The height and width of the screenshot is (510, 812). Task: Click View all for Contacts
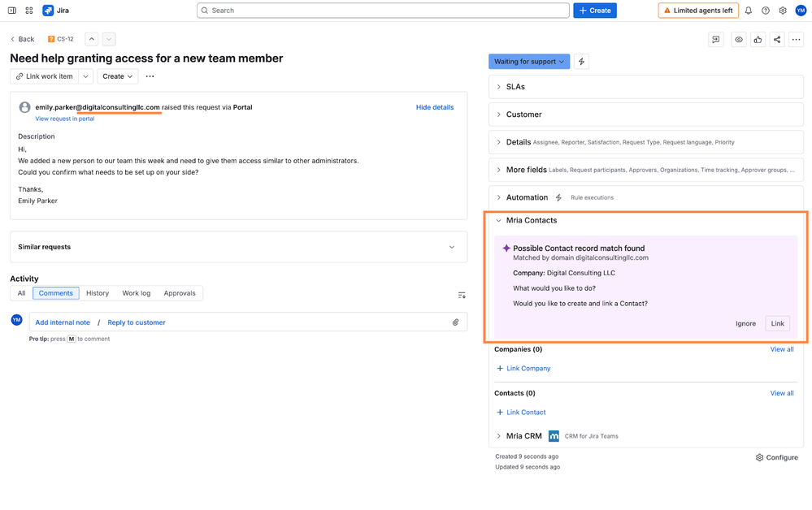(x=781, y=393)
